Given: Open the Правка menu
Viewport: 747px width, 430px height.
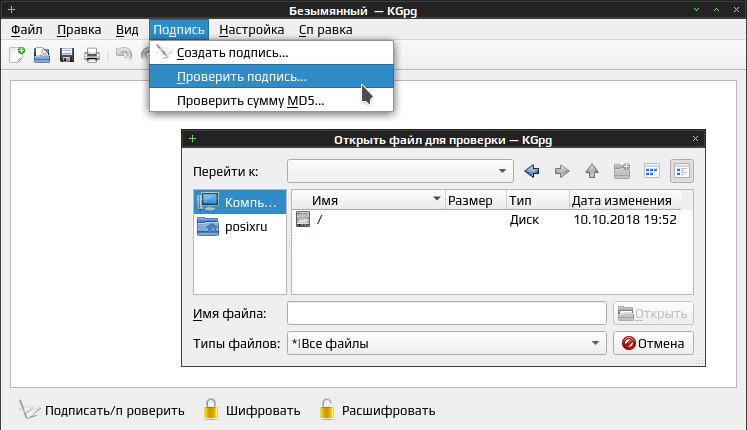Looking at the screenshot, I should pyautogui.click(x=79, y=30).
